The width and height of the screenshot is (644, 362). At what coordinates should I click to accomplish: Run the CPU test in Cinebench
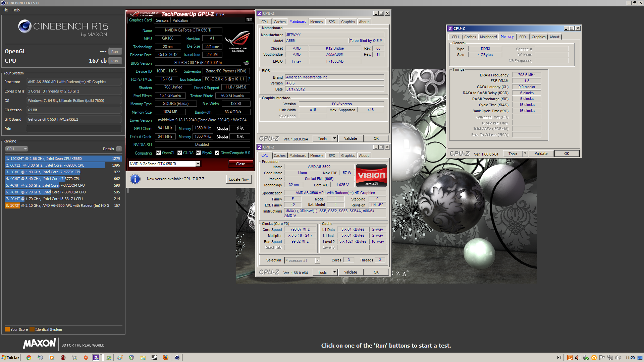[115, 61]
